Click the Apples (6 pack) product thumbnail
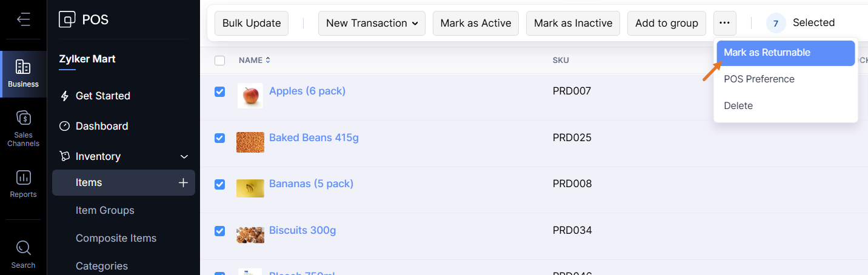The image size is (868, 275). tap(250, 96)
